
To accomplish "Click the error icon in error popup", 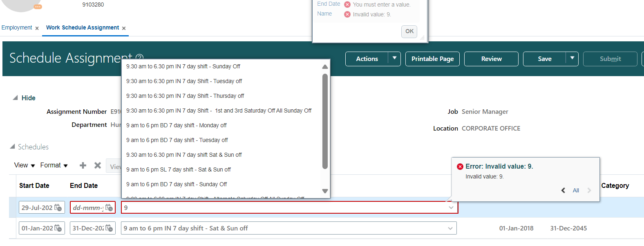I will [460, 167].
